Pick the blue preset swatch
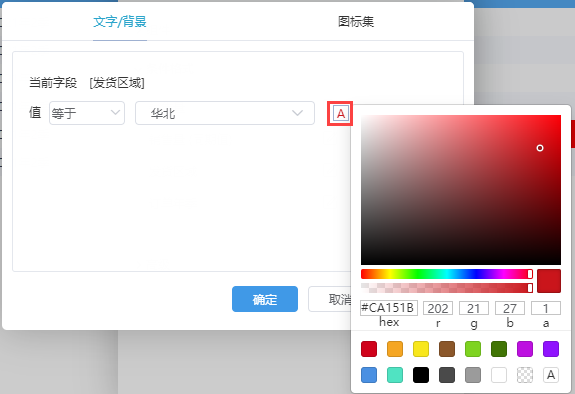The image size is (575, 394). 369,375
